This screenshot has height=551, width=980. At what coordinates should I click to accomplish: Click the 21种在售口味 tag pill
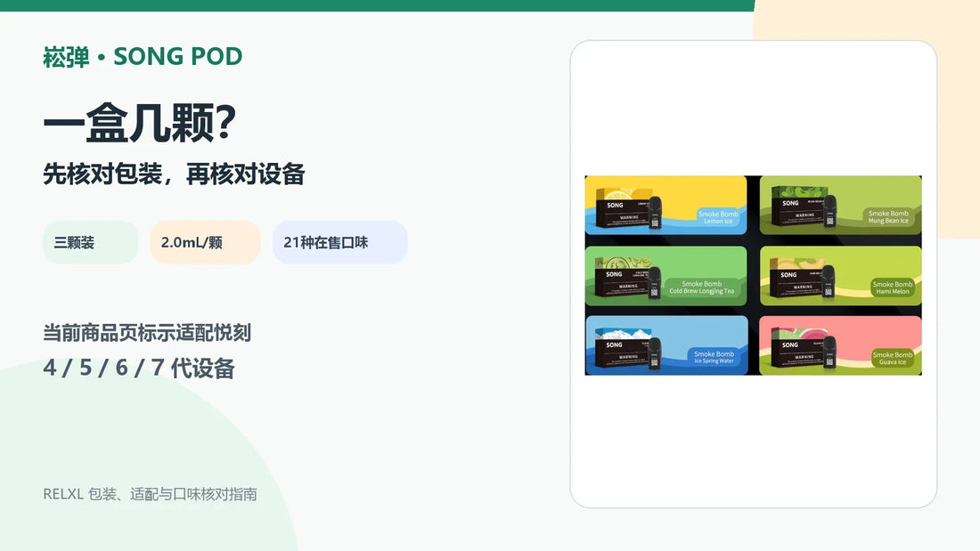tap(340, 242)
